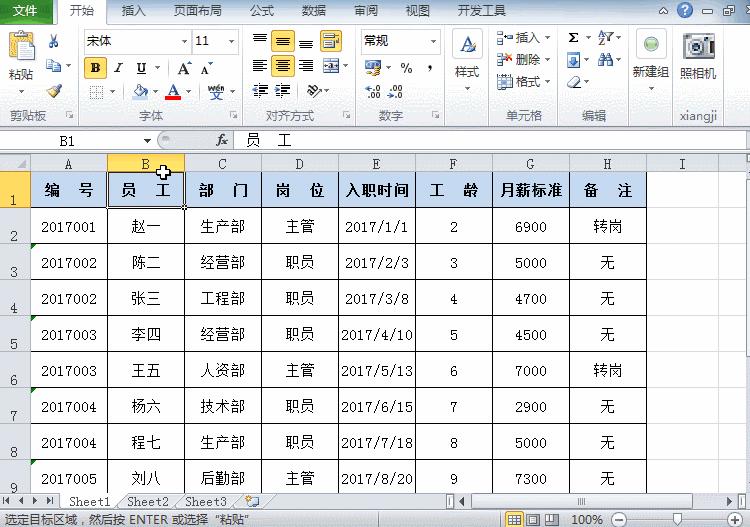Toggle Bold formatting
Screen dimensions: 750x527
pyautogui.click(x=95, y=68)
